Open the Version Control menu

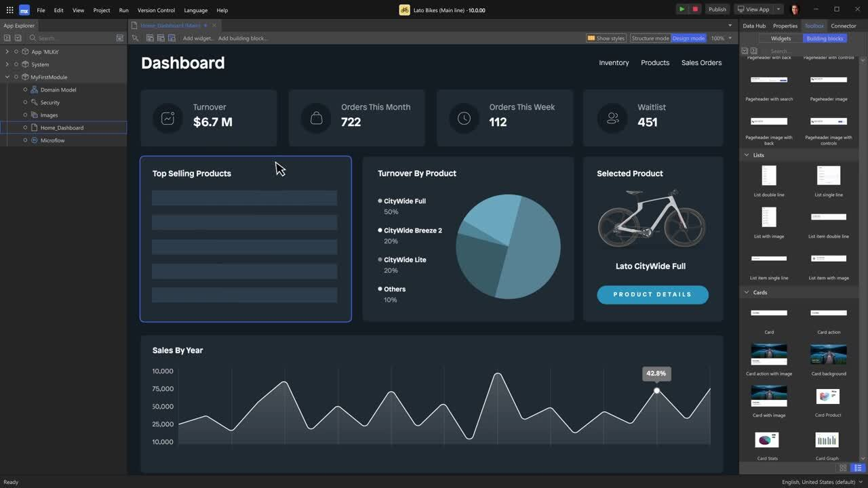pos(156,10)
